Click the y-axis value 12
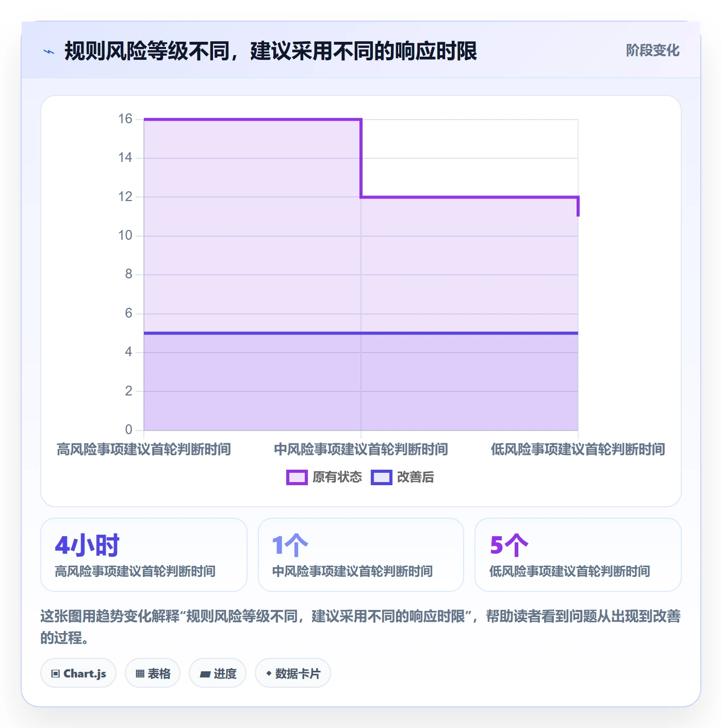Screen dimensions: 722x728 click(x=125, y=196)
